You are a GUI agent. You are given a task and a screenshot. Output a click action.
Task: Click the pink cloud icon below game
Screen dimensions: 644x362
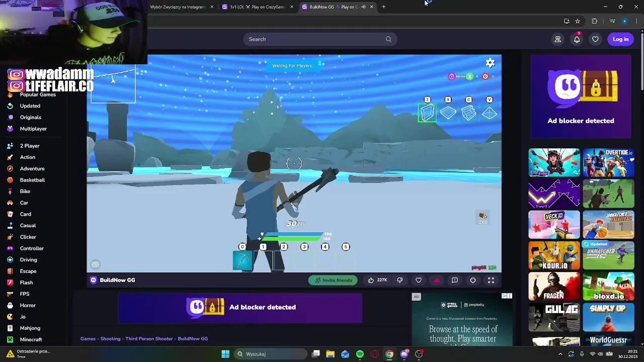coord(436,280)
